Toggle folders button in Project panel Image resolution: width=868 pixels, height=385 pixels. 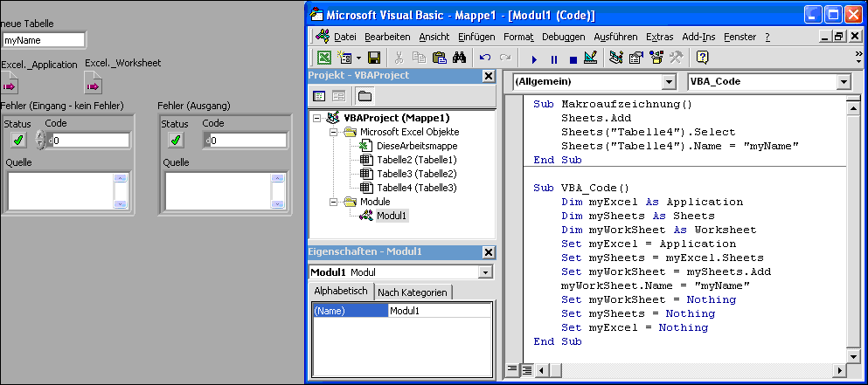364,96
